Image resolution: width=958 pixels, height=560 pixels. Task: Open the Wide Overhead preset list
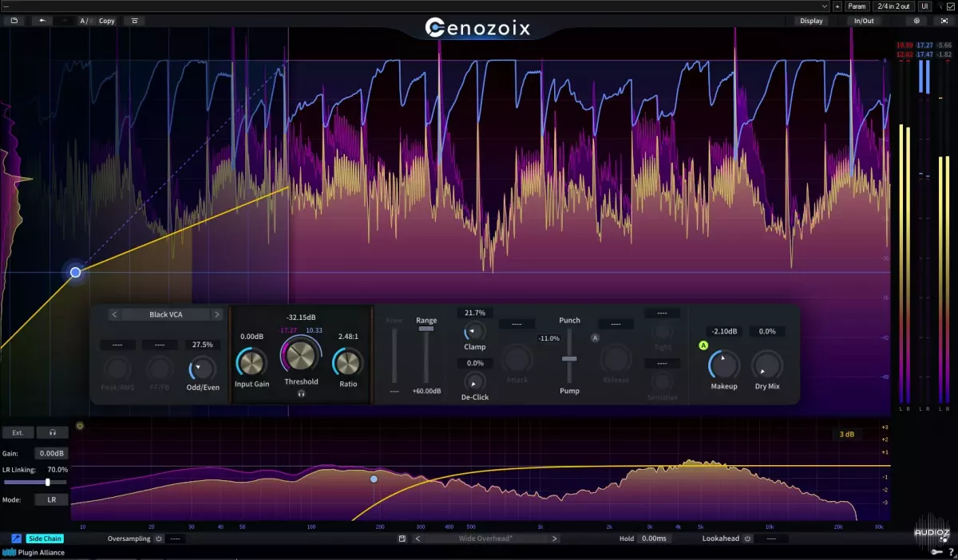485,538
